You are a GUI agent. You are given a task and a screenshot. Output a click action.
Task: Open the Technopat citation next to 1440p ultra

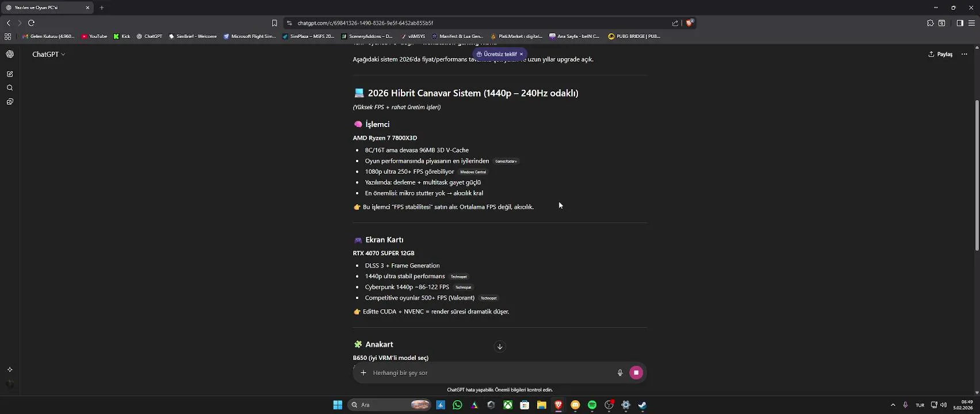point(459,277)
